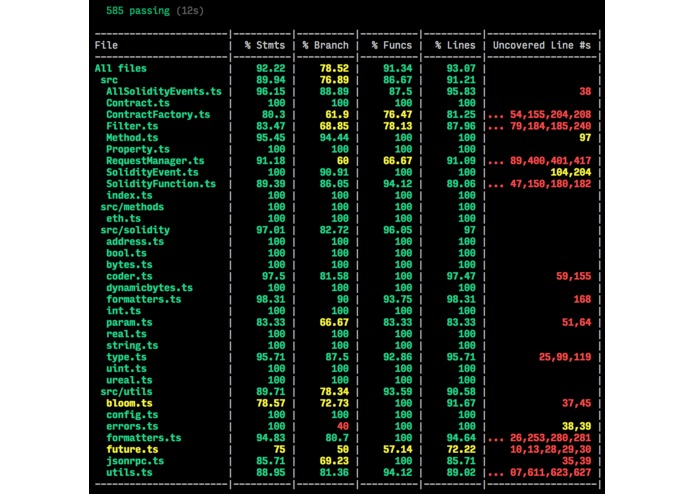The image size is (695, 494).
Task: Select the 'string.ts' file name
Action: (132, 345)
